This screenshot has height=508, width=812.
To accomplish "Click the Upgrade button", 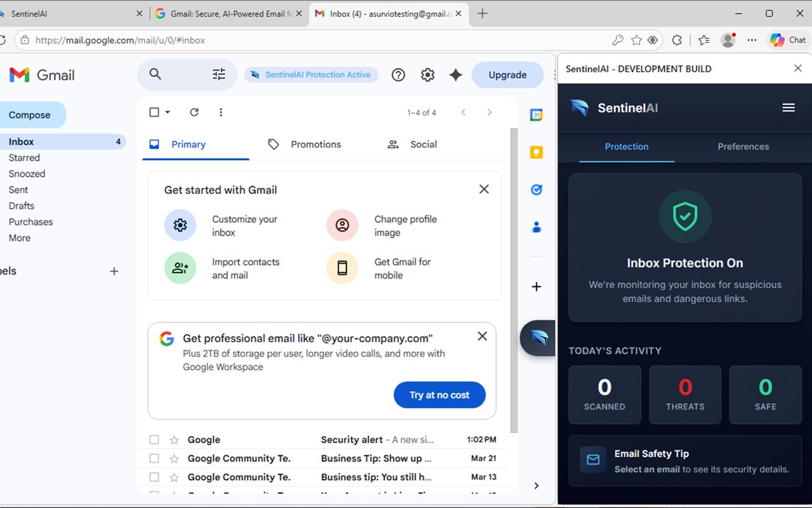I will pos(507,75).
